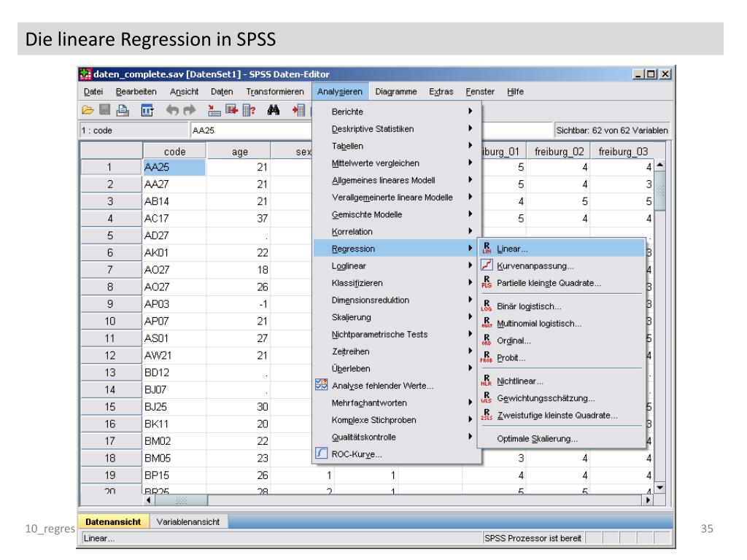
Task: Choose Linear... in the Regression submenu
Action: (x=562, y=249)
